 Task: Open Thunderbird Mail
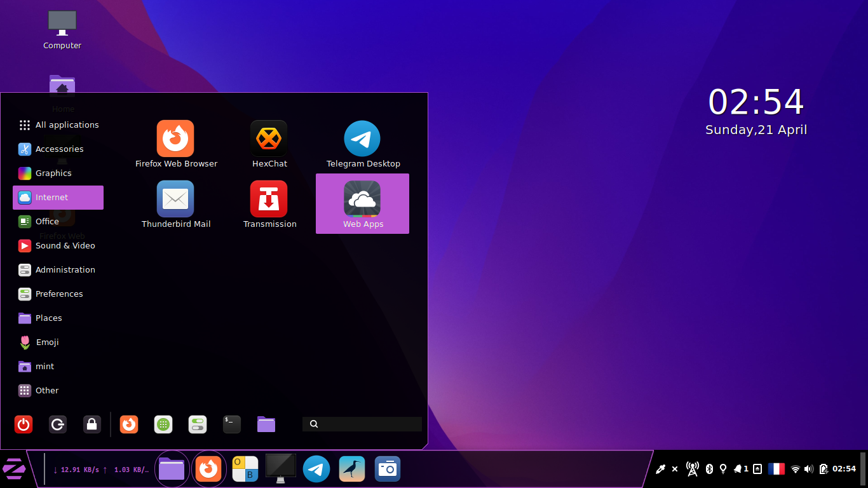click(176, 205)
